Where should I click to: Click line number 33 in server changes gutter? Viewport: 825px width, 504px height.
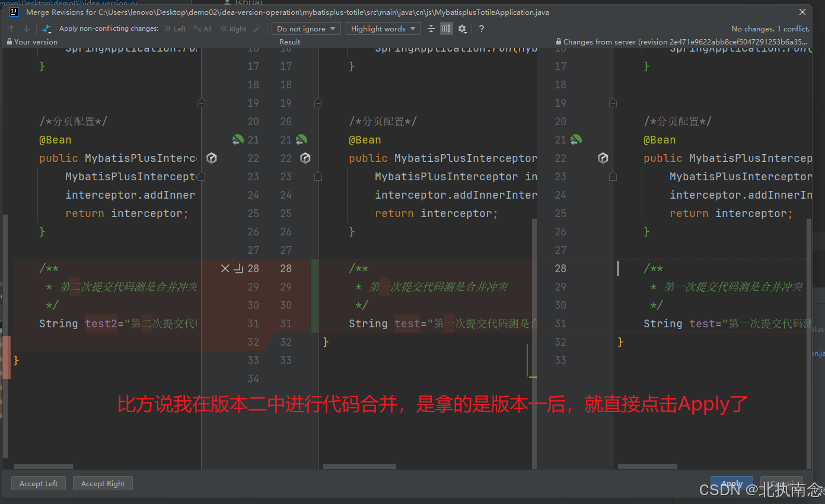(560, 361)
